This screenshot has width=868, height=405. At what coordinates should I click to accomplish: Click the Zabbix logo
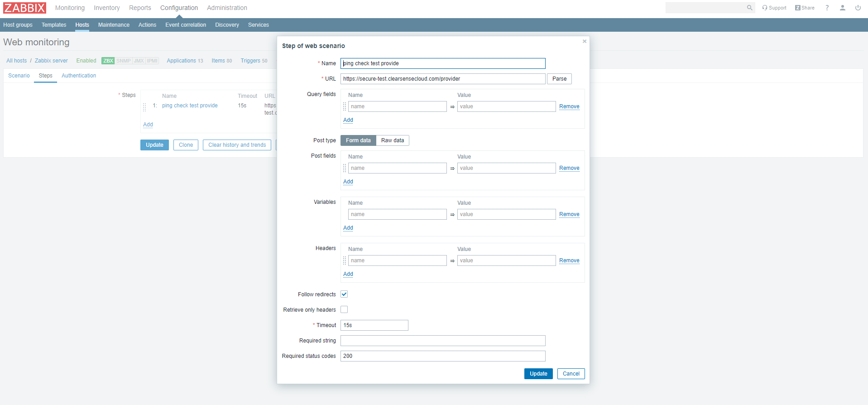(x=25, y=8)
